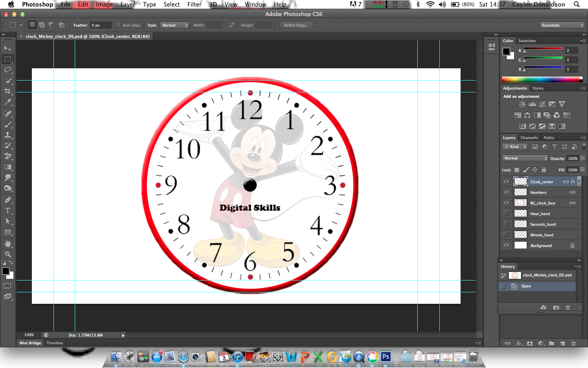The height and width of the screenshot is (368, 588).
Task: Open the layer filter Kind dropdown
Action: click(x=515, y=147)
